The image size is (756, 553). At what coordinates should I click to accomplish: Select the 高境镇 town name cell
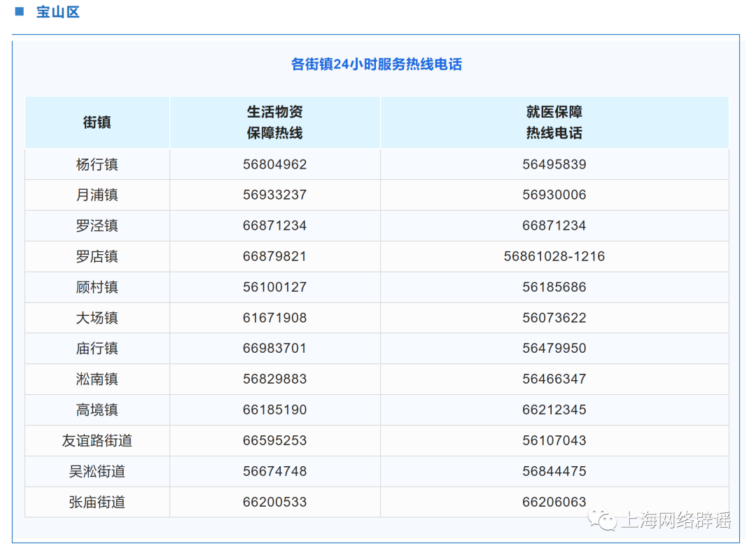click(97, 409)
